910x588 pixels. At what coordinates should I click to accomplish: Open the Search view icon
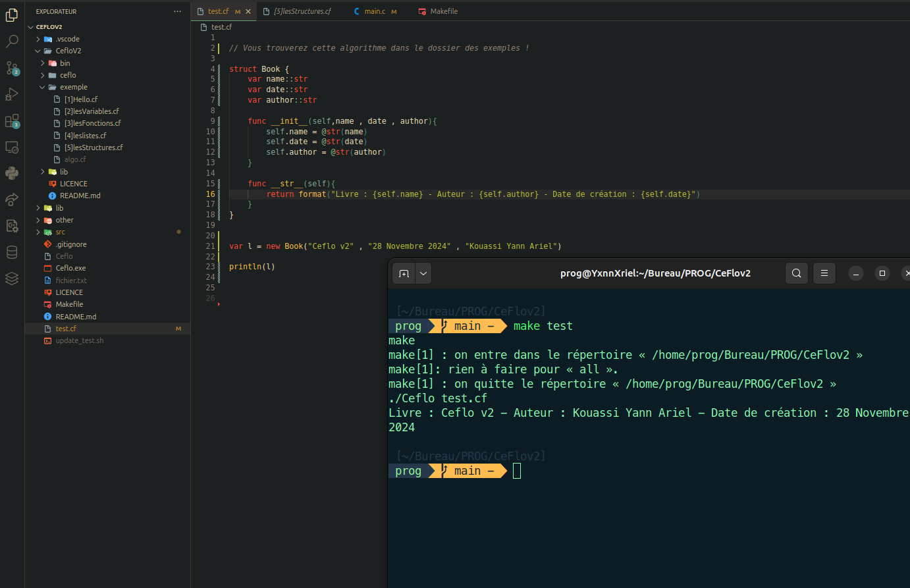12,41
